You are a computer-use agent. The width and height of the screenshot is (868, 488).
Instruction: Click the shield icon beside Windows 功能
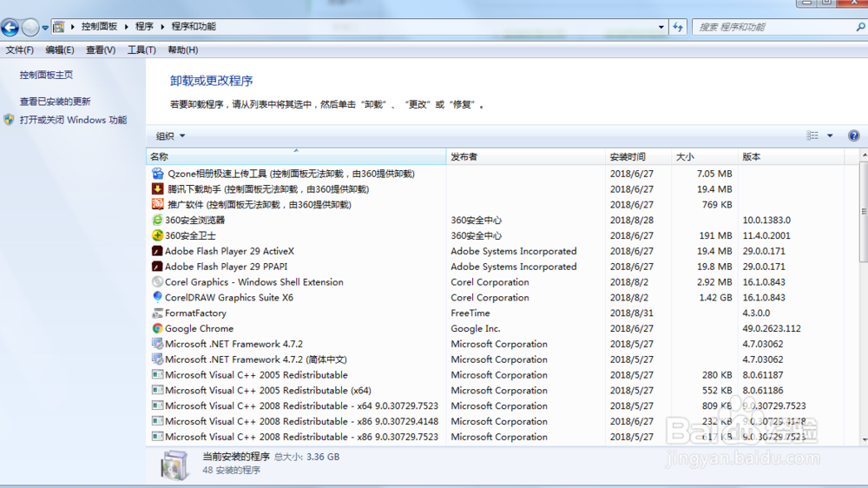9,120
